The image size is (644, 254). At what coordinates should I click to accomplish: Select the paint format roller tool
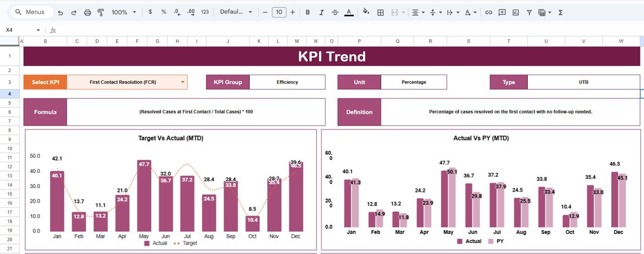pos(101,12)
